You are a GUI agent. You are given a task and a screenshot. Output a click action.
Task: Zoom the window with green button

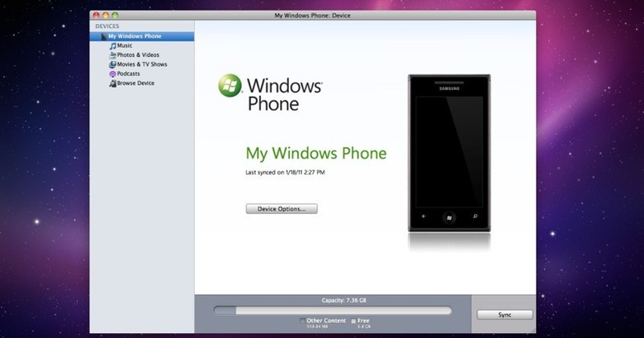pyautogui.click(x=115, y=15)
